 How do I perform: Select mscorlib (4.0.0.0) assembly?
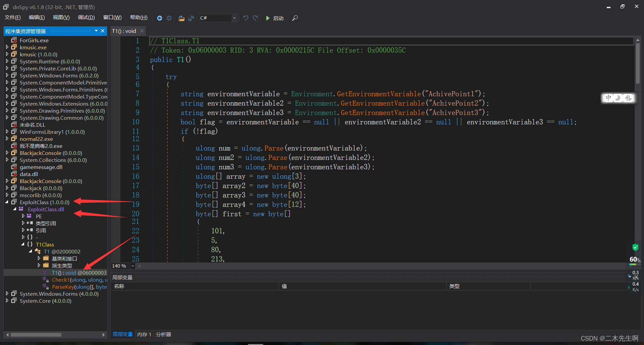tap(41, 195)
